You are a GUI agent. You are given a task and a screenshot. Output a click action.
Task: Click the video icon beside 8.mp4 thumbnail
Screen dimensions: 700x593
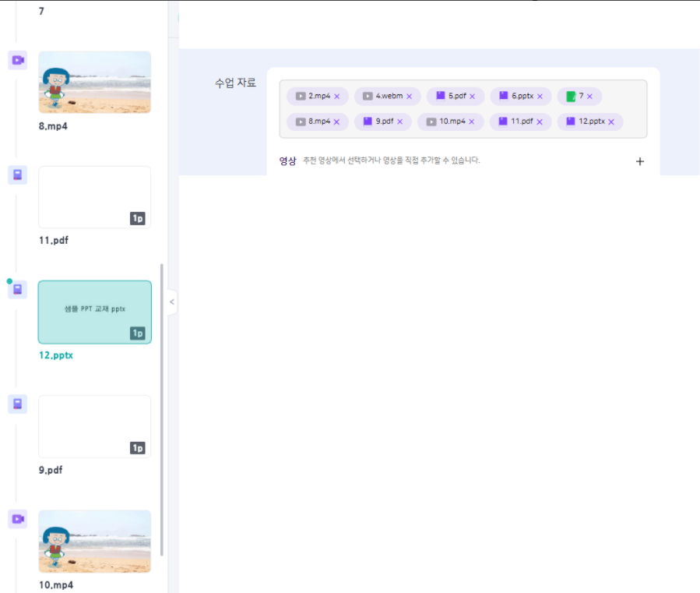click(x=17, y=60)
